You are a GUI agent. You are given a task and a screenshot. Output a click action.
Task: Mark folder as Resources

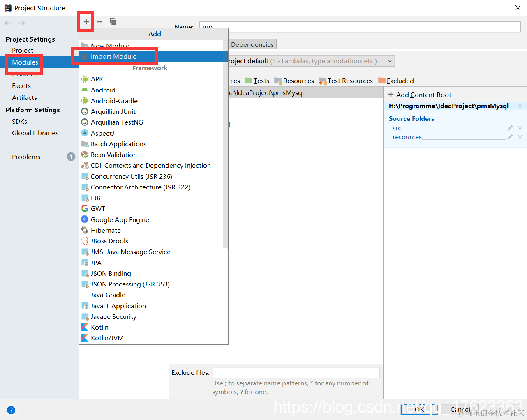294,81
